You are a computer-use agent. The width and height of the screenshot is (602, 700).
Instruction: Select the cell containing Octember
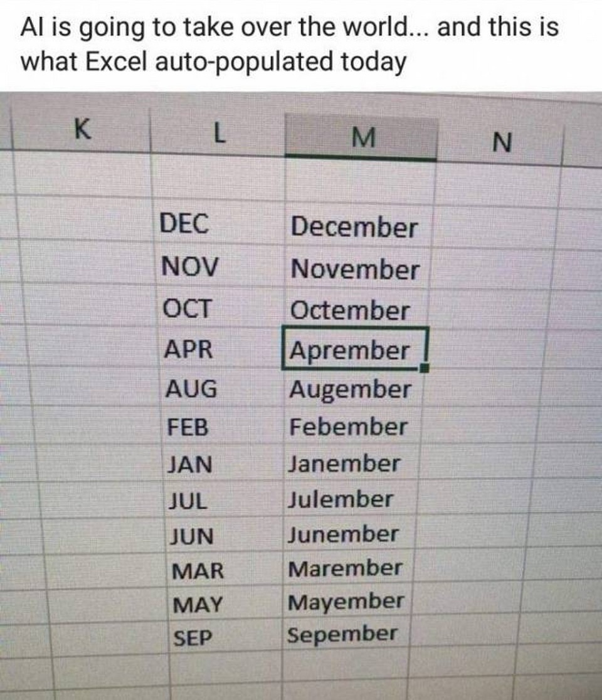point(356,309)
